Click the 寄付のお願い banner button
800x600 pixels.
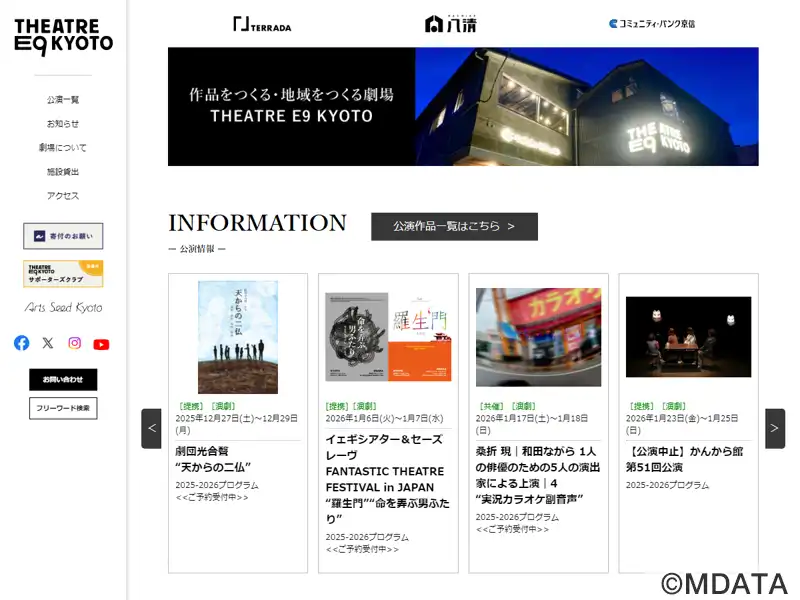pos(63,236)
